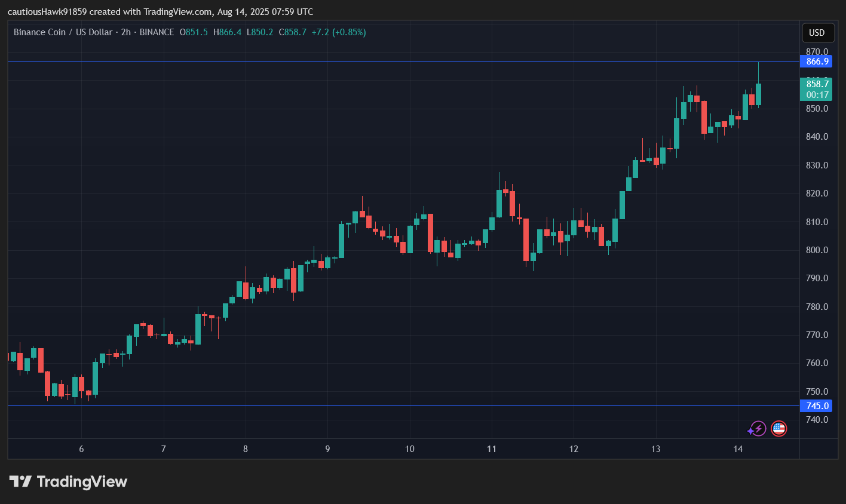The height and width of the screenshot is (504, 846).
Task: Open the 2h timeframe selector
Action: 125,32
